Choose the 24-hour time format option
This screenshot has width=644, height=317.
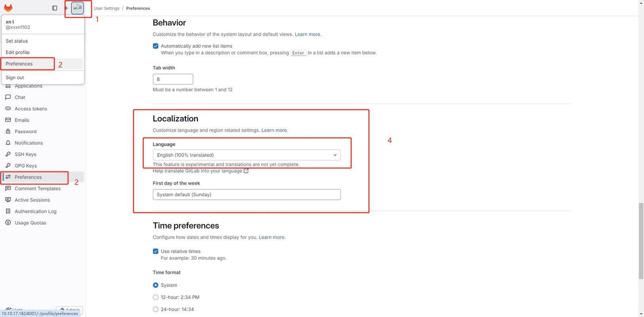click(156, 309)
